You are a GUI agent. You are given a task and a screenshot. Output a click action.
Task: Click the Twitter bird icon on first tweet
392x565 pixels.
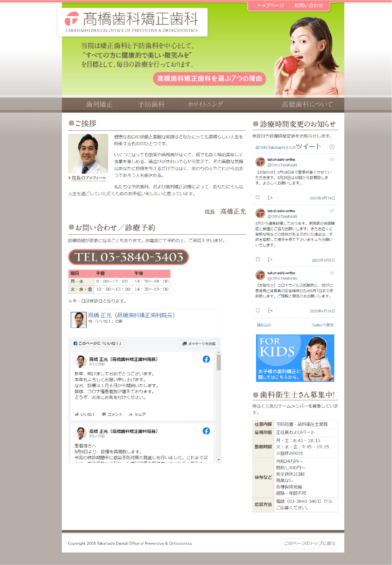point(332,159)
